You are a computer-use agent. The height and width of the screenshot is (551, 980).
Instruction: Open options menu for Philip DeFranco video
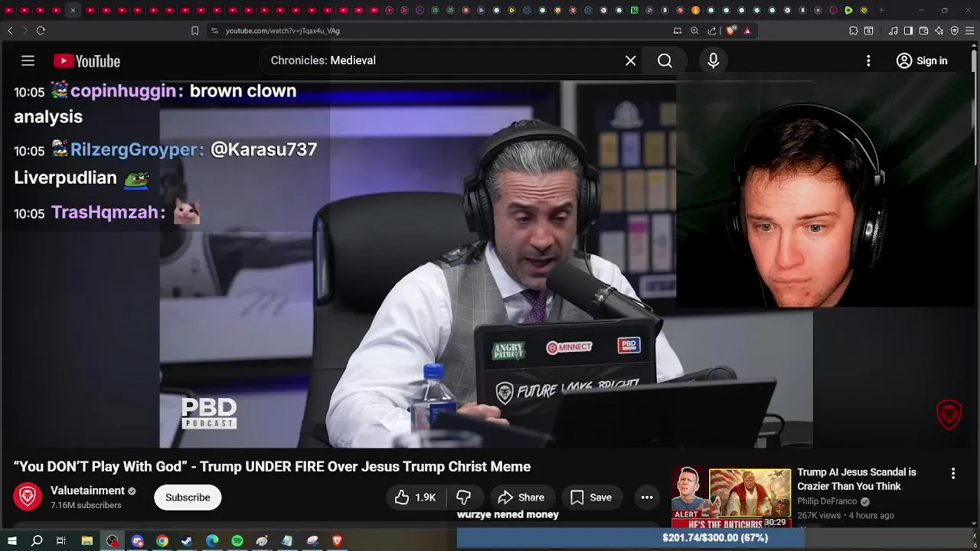pos(953,474)
